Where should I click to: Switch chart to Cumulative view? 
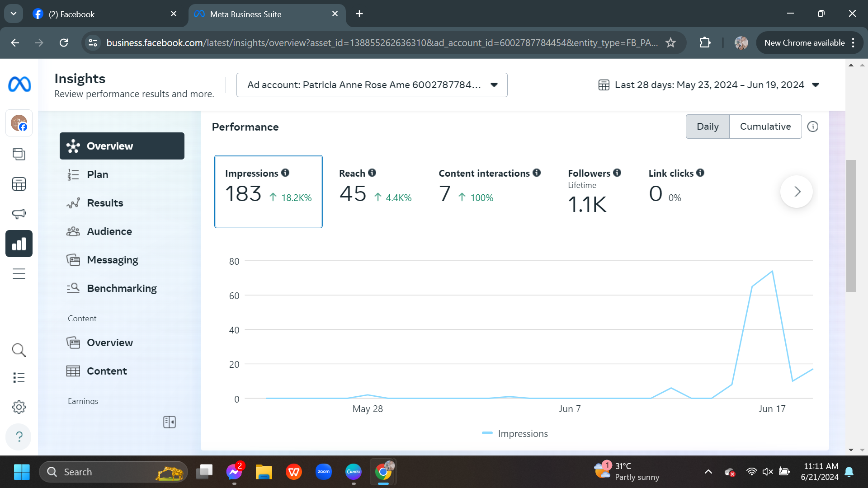coord(765,127)
